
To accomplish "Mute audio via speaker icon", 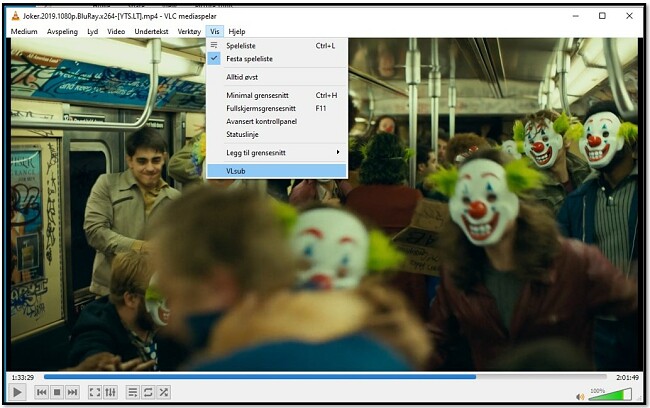I will pos(580,397).
